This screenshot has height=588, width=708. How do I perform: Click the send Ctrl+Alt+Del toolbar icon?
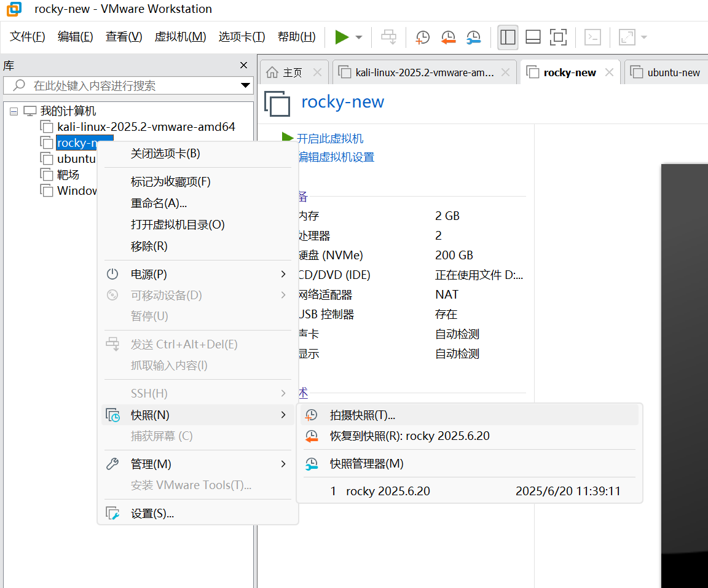(x=388, y=37)
